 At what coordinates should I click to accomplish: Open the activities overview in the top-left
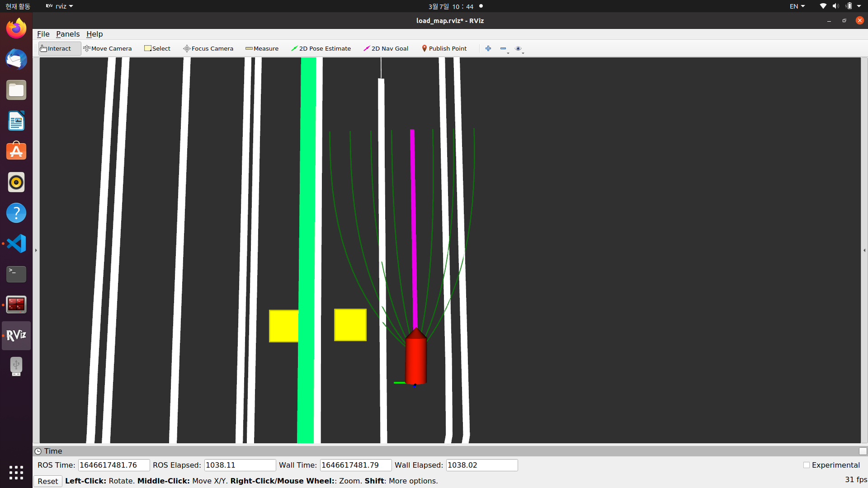point(18,6)
